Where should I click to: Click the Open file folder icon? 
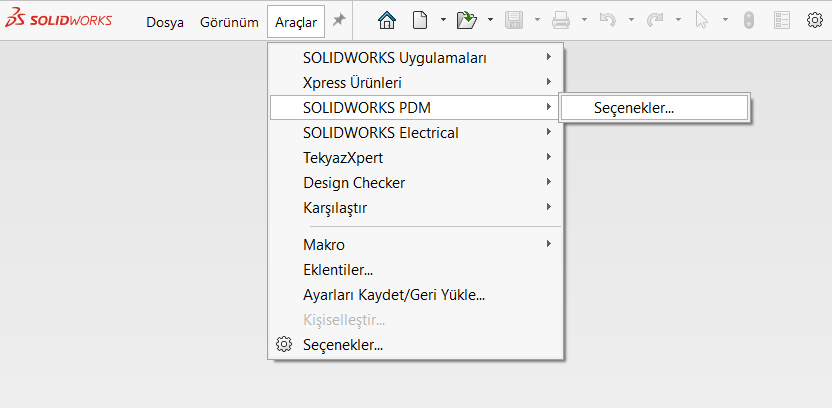pos(467,20)
